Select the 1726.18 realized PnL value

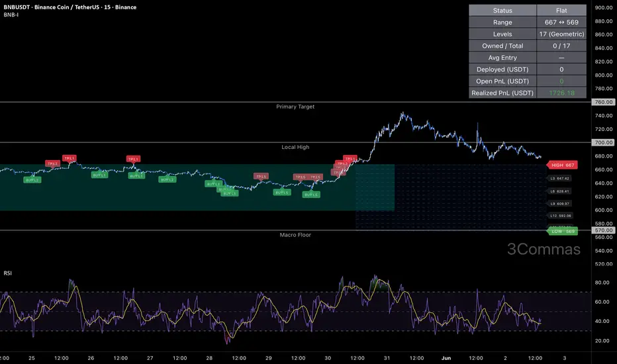[x=561, y=93]
